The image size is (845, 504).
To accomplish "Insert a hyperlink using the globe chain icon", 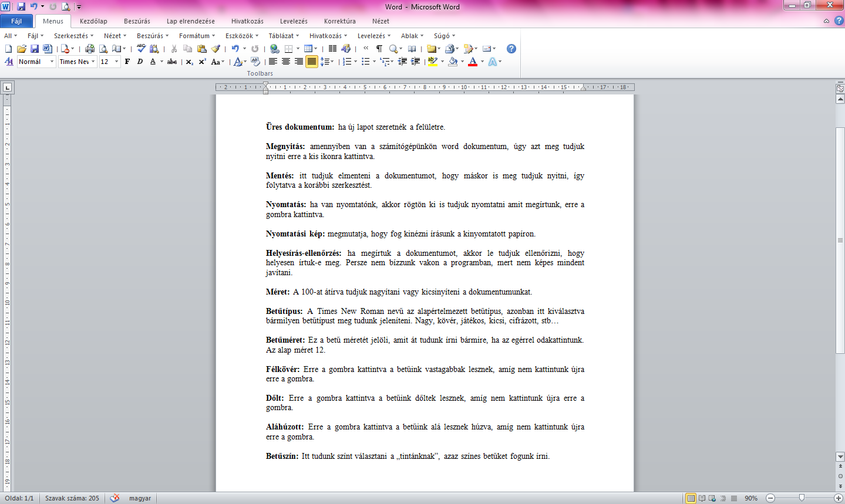I will (x=274, y=49).
